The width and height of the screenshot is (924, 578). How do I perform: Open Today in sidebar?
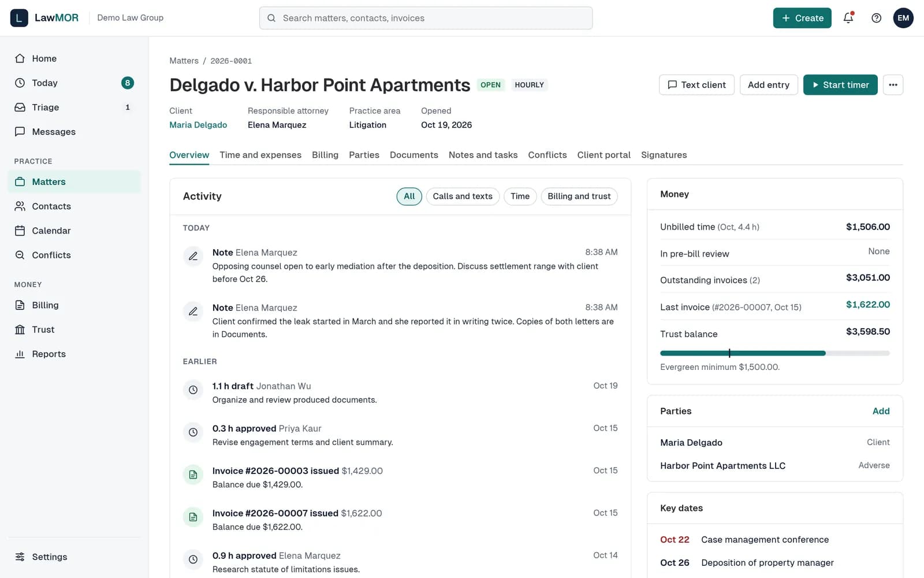tap(74, 83)
